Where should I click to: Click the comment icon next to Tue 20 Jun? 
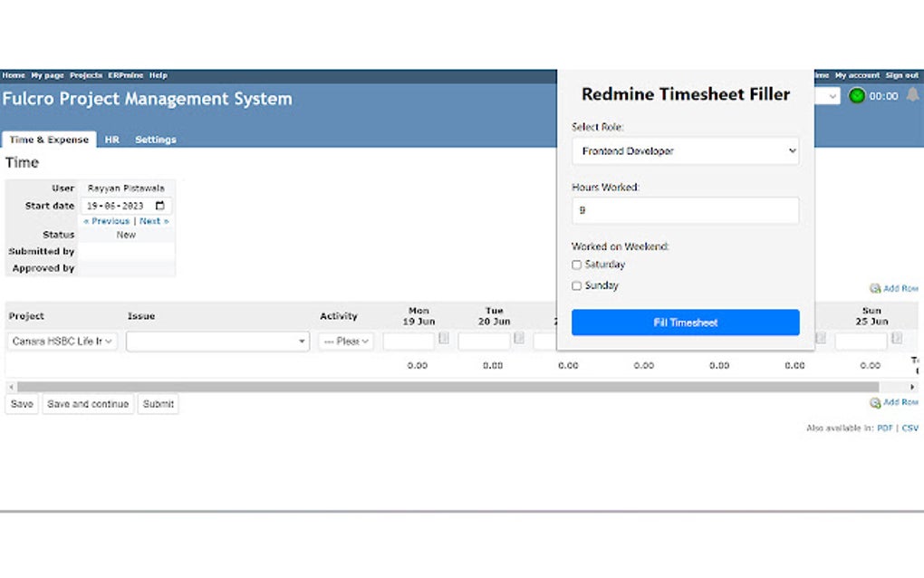click(x=517, y=337)
